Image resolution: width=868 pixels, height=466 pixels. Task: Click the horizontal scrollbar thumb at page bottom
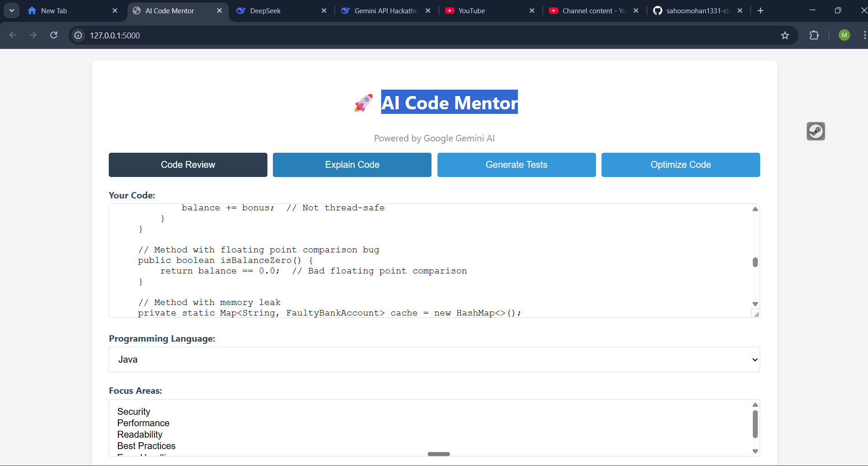point(439,454)
